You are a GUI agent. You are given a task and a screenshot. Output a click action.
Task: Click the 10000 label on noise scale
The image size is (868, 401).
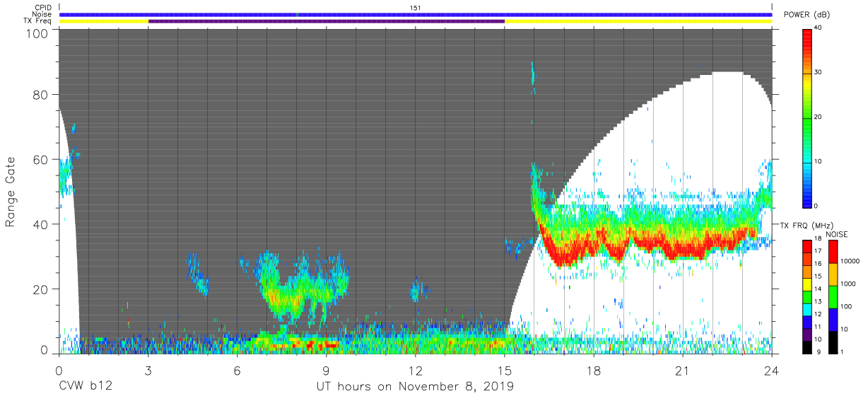pos(848,261)
